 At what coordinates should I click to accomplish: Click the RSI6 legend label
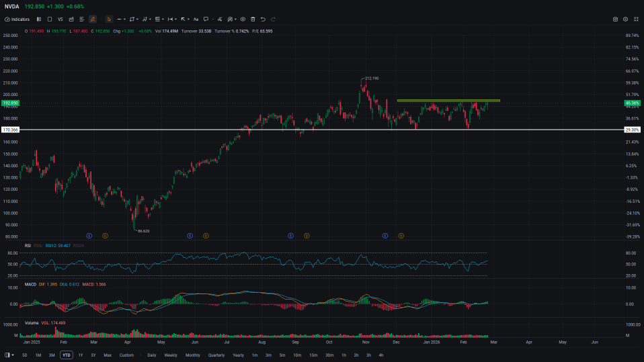[38, 245]
